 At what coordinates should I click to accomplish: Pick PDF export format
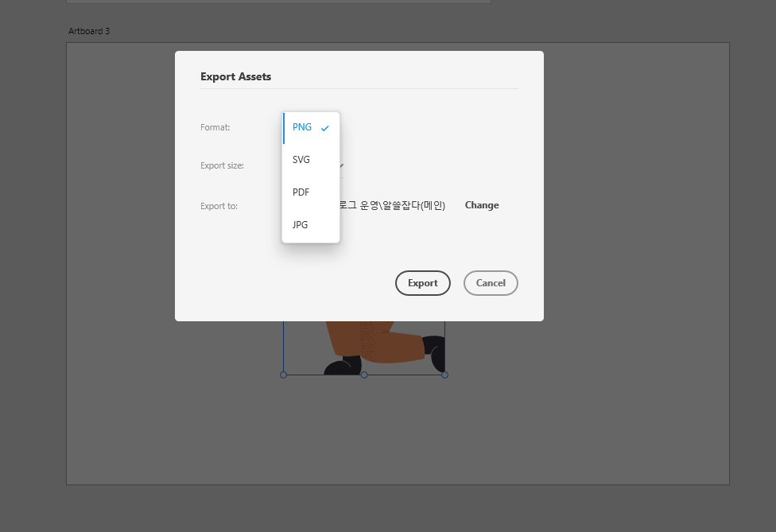point(311,192)
